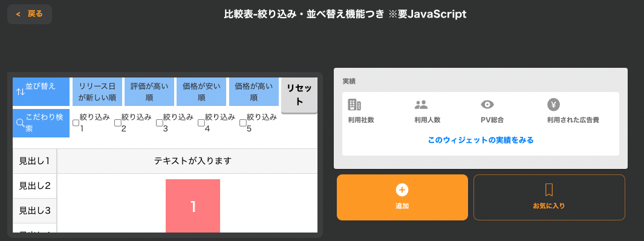Click the building icon above 利用社数
The image size is (644, 241).
click(x=354, y=105)
